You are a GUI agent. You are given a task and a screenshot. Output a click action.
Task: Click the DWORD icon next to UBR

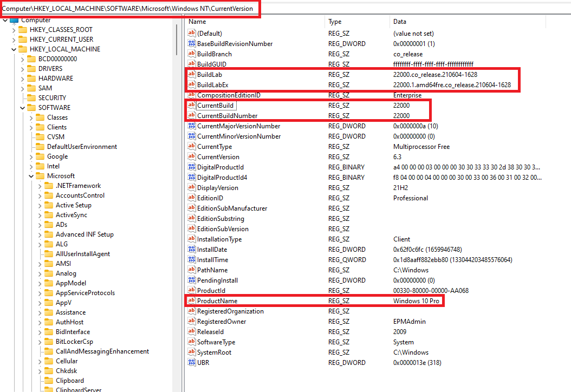pyautogui.click(x=191, y=363)
